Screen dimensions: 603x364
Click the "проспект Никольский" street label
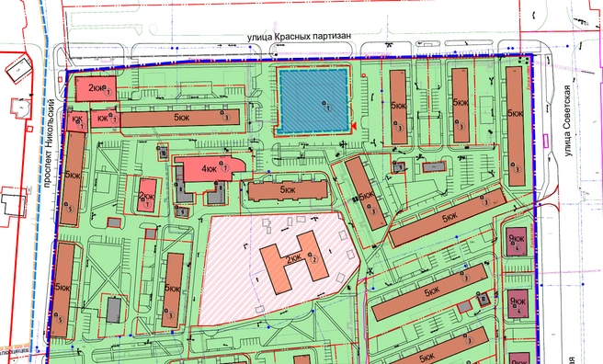pyautogui.click(x=48, y=142)
